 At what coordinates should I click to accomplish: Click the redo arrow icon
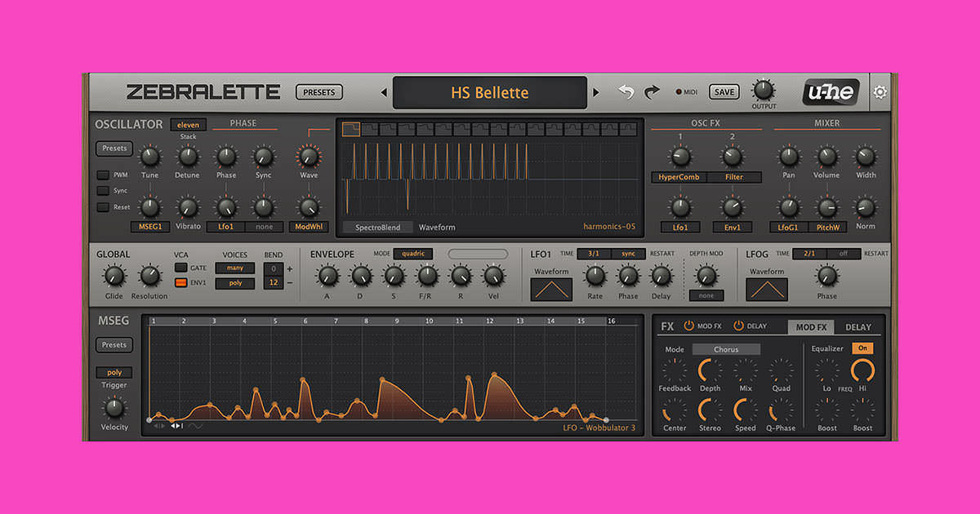pos(652,92)
